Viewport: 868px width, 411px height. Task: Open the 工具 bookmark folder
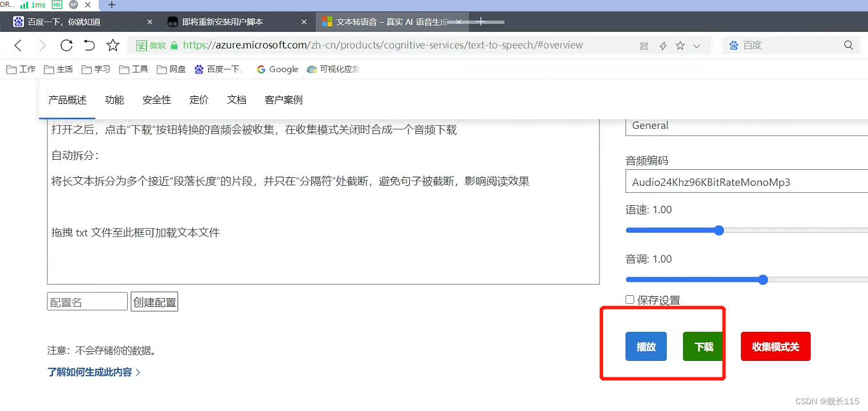click(133, 70)
